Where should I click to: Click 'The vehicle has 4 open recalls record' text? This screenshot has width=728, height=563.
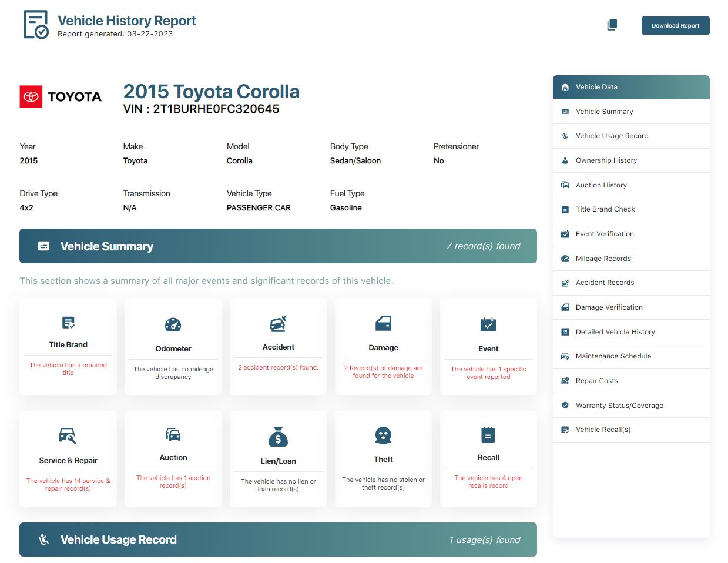point(488,482)
